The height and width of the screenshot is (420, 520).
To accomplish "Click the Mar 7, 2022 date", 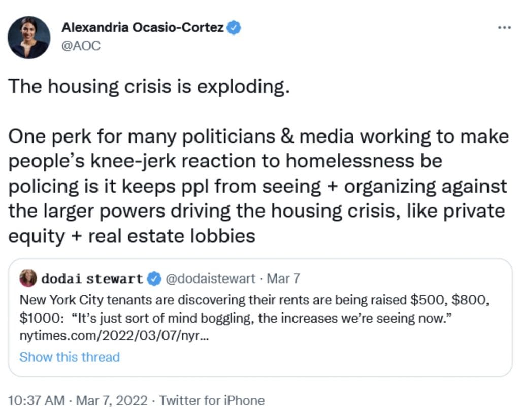I will coord(112,400).
